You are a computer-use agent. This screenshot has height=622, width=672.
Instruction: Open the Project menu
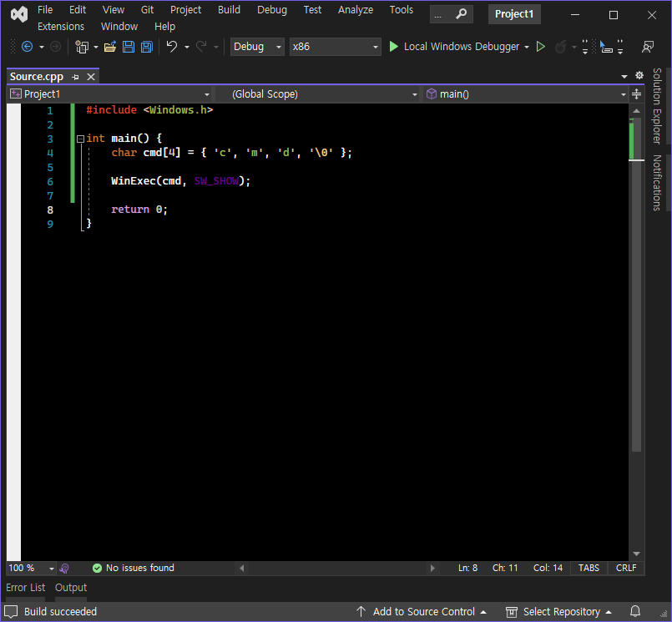[x=185, y=10]
